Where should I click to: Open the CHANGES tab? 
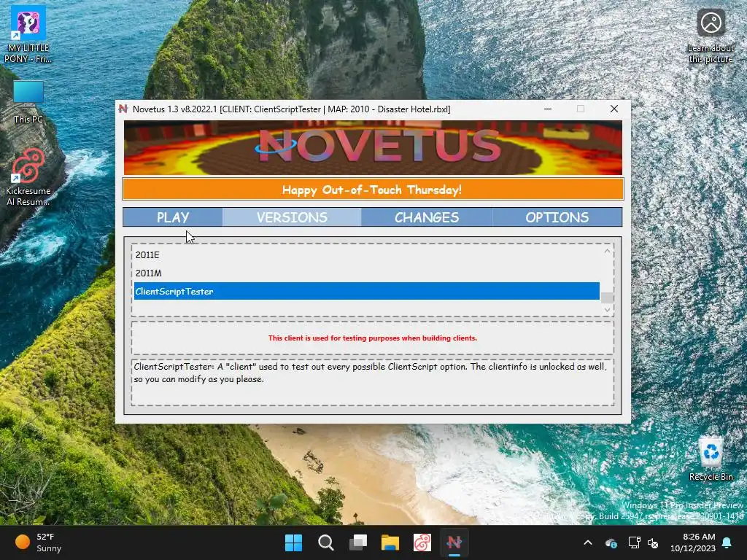tap(426, 217)
